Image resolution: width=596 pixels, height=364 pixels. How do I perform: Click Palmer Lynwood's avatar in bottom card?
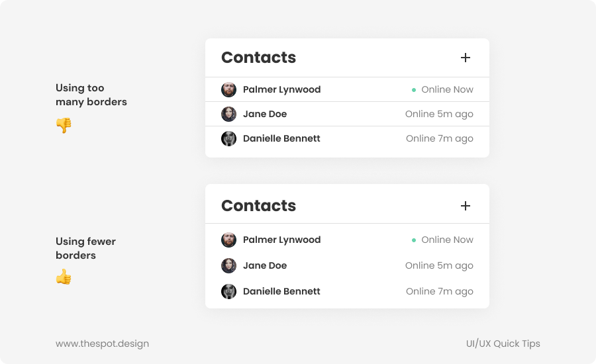click(228, 240)
